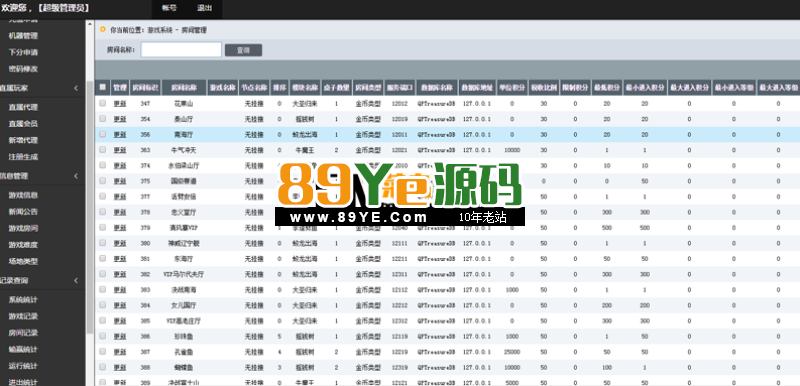Open the 帐号 top menu
Screen dimensions: 800x386
point(169,8)
